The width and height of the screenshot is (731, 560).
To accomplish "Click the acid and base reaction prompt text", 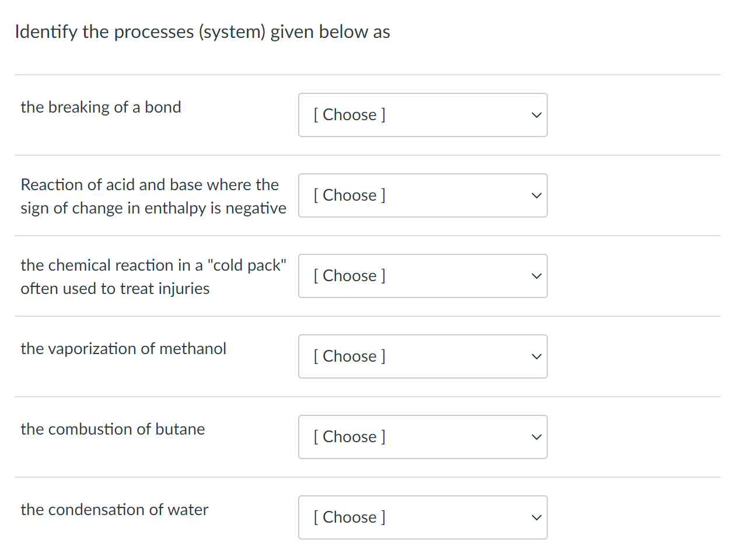I will tap(153, 196).
